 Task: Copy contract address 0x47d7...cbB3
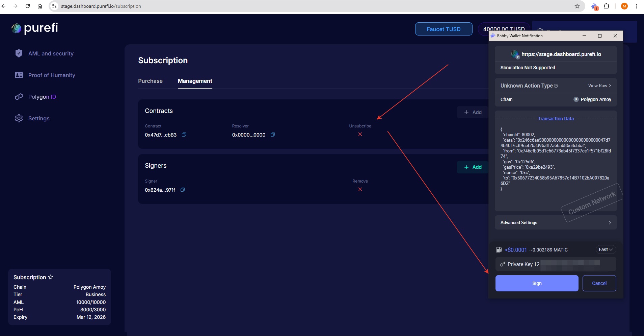(184, 135)
